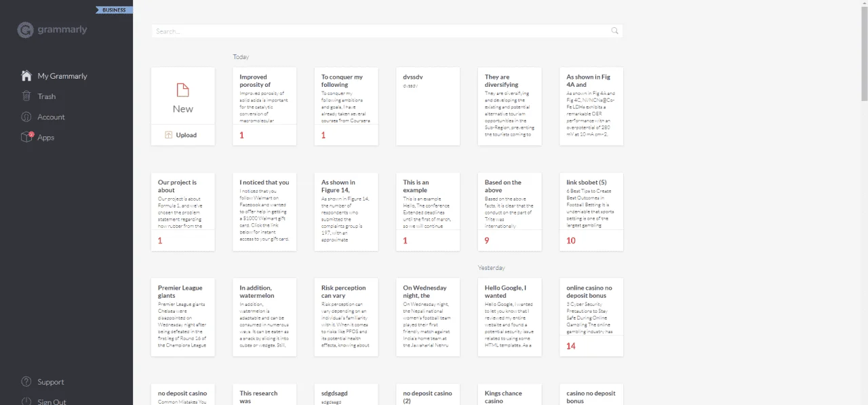Open 'Premier League giants' document
868x405 pixels.
183,317
